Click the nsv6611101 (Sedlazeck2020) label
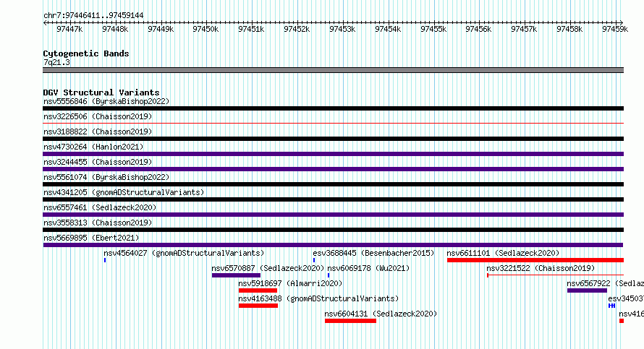 pyautogui.click(x=503, y=253)
